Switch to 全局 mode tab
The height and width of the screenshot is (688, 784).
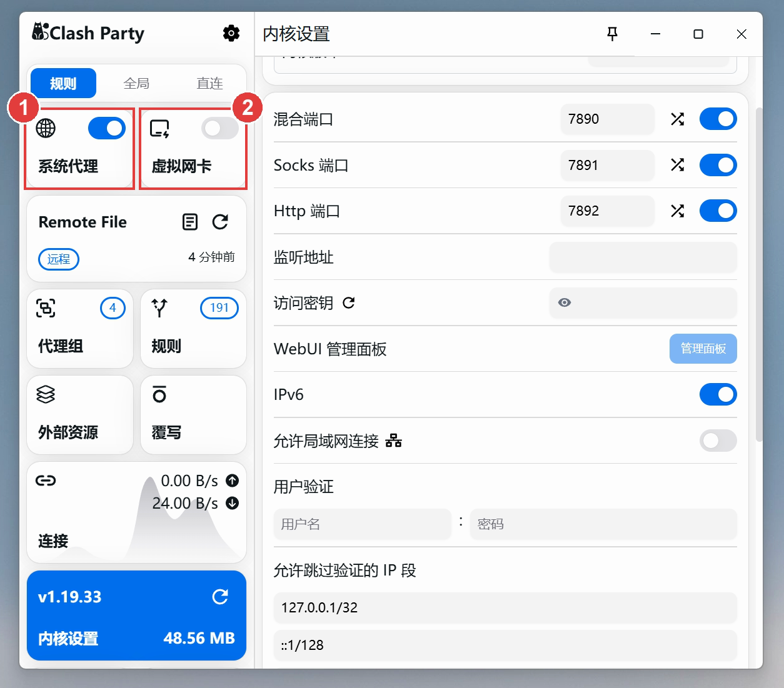point(136,83)
